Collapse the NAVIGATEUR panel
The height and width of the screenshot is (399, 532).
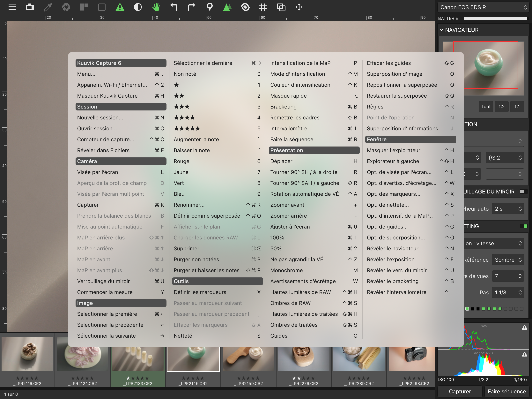point(441,30)
